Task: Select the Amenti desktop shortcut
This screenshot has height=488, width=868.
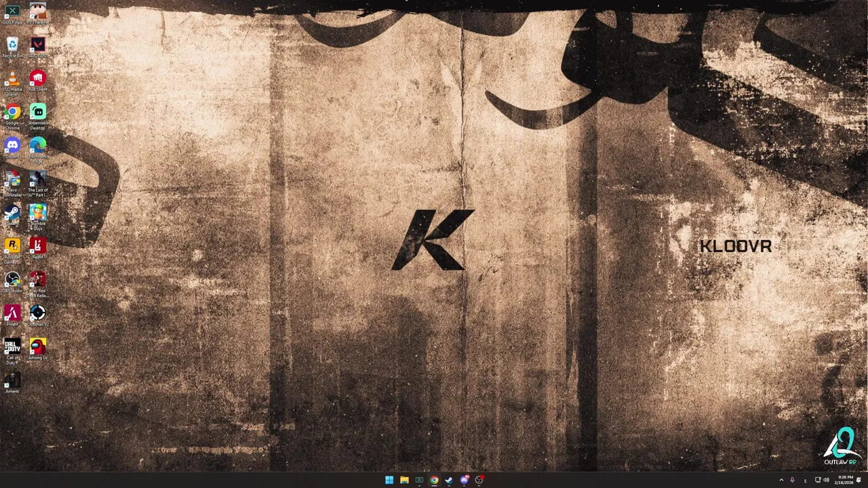Action: click(x=12, y=383)
